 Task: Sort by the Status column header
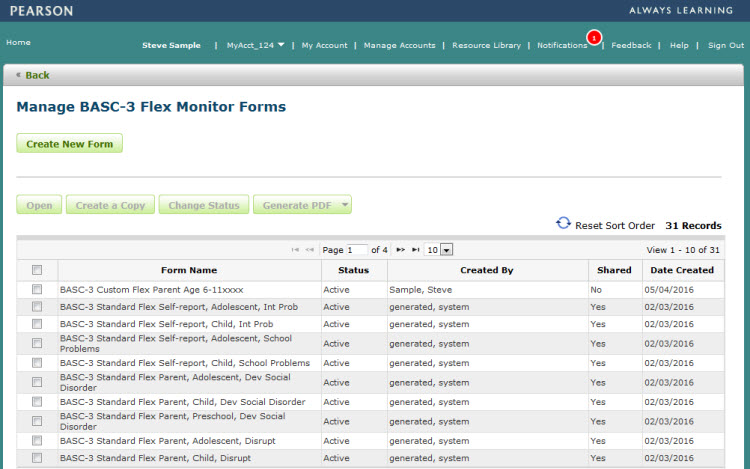[x=353, y=270]
